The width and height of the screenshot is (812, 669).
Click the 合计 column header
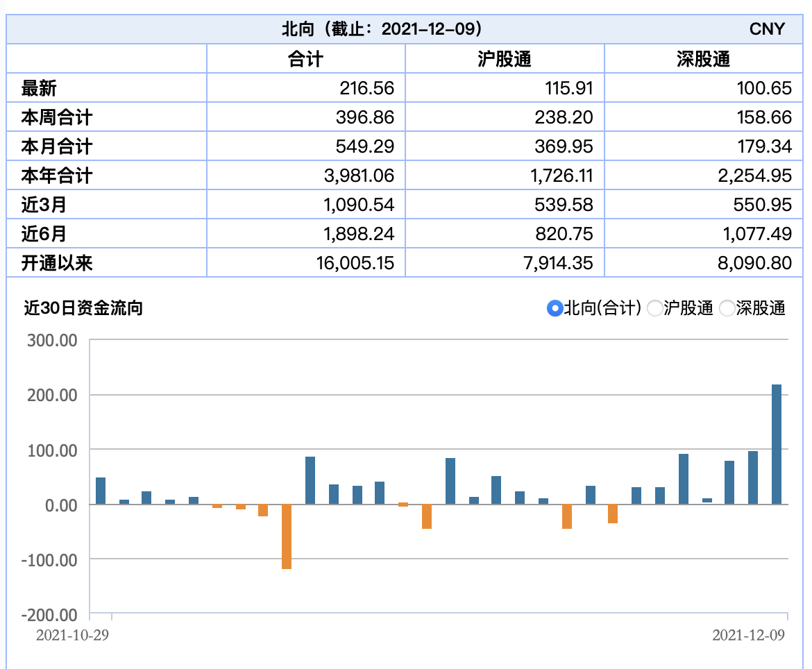(305, 59)
